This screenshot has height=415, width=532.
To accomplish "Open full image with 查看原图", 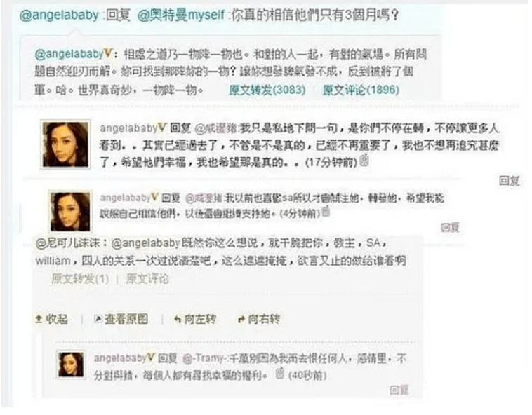I will click(x=121, y=319).
